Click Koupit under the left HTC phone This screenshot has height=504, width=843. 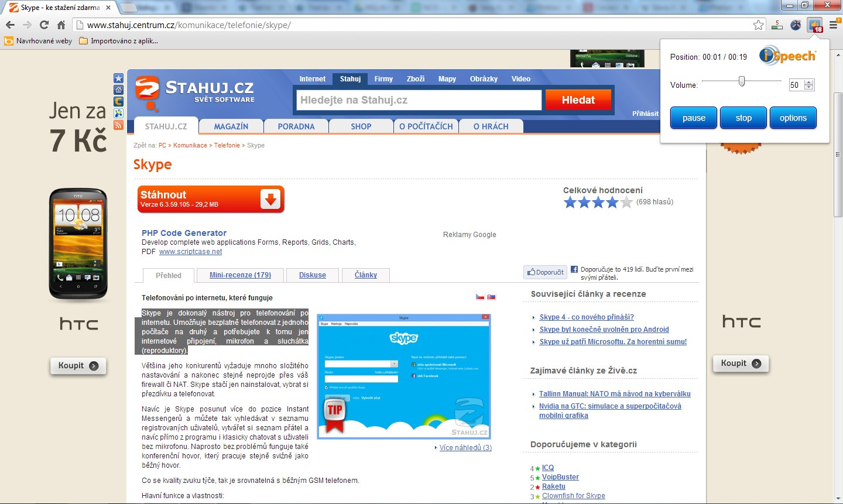[x=78, y=365]
